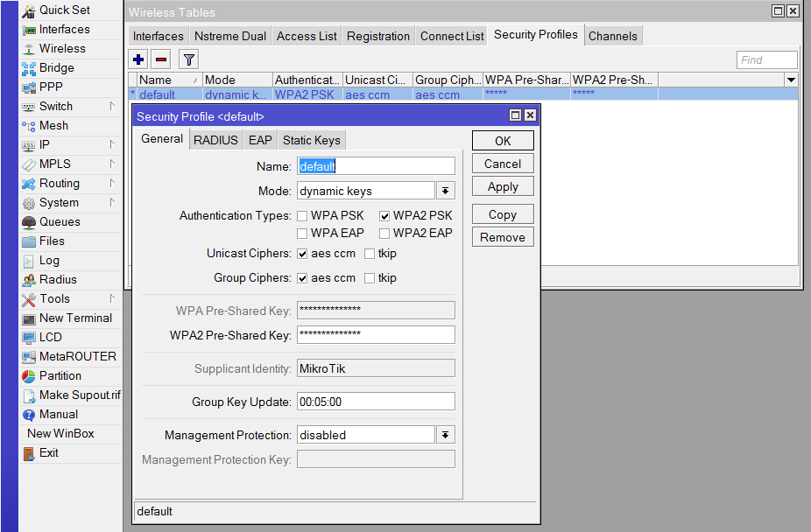Click the WPA2 Pre-Shared Key field
Screen dimensions: 811x532
coord(376,335)
